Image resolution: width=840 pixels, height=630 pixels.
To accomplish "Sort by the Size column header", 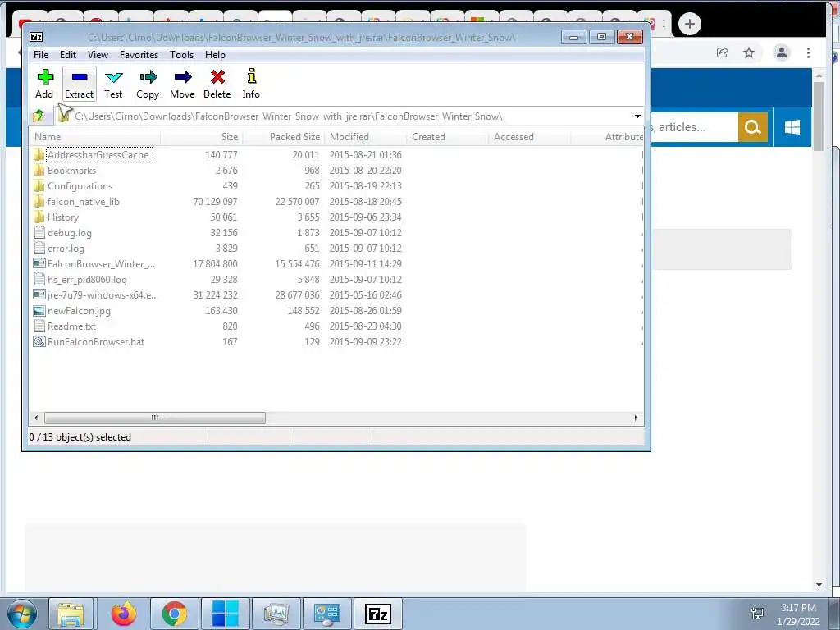I will pyautogui.click(x=202, y=137).
